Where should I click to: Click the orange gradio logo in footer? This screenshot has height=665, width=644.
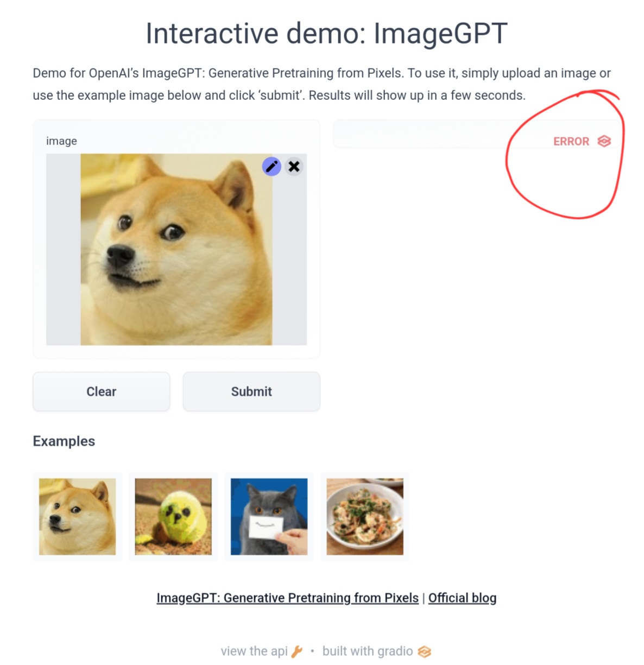coord(424,651)
